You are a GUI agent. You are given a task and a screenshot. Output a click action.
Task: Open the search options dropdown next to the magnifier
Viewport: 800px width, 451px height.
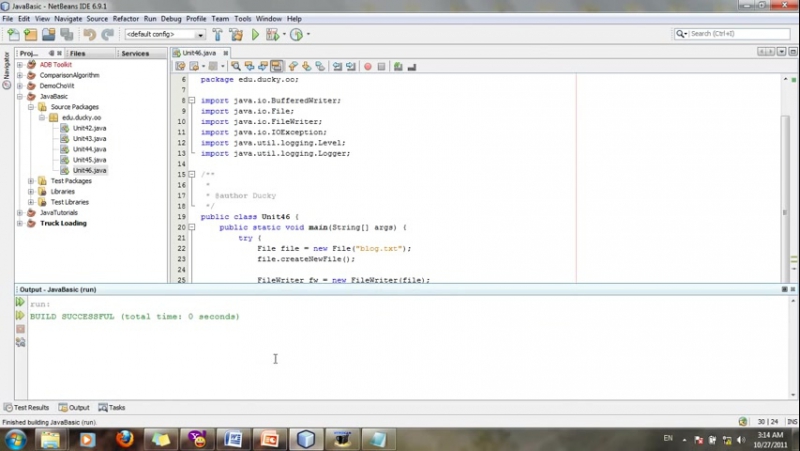point(686,34)
